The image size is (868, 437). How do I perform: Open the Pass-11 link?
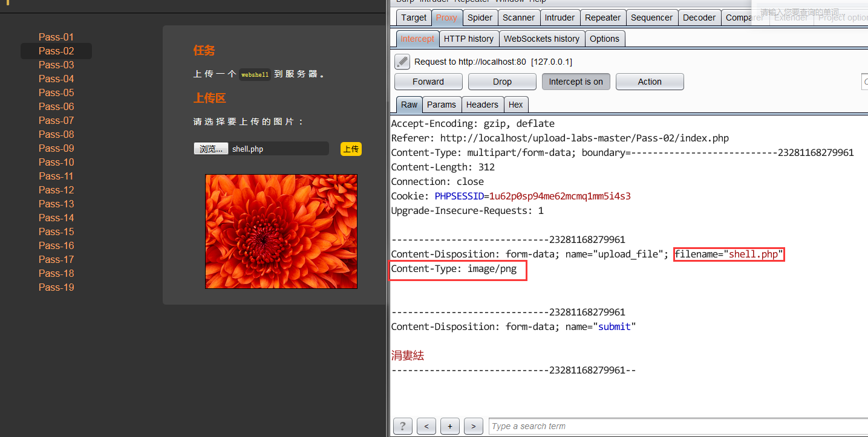click(56, 176)
